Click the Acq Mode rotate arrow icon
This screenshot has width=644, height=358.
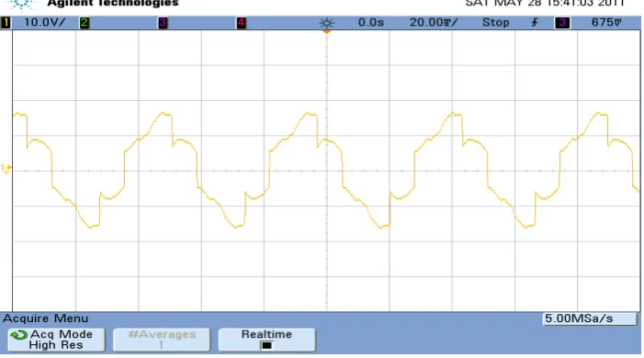pos(19,335)
